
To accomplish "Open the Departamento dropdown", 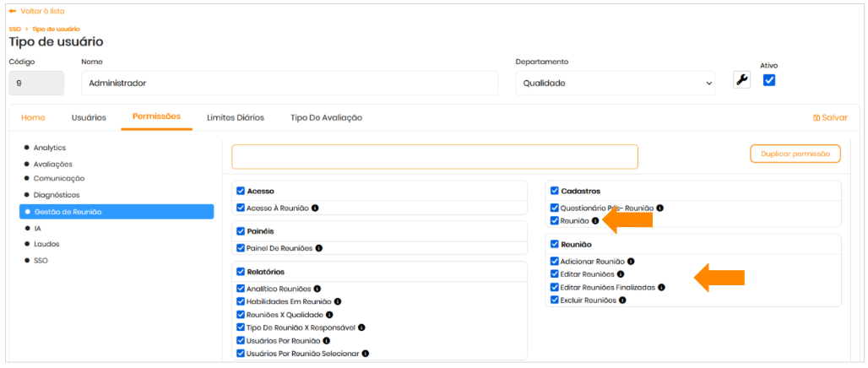I will click(x=618, y=84).
